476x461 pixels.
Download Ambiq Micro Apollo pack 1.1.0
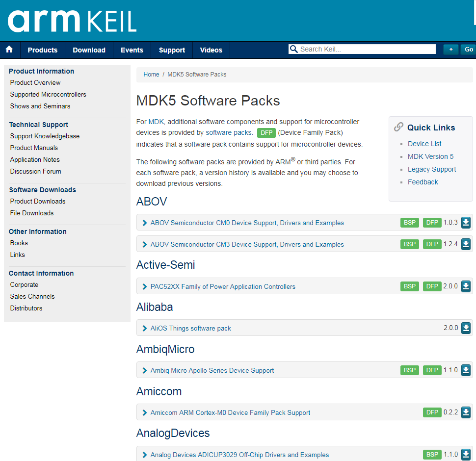pos(466,370)
